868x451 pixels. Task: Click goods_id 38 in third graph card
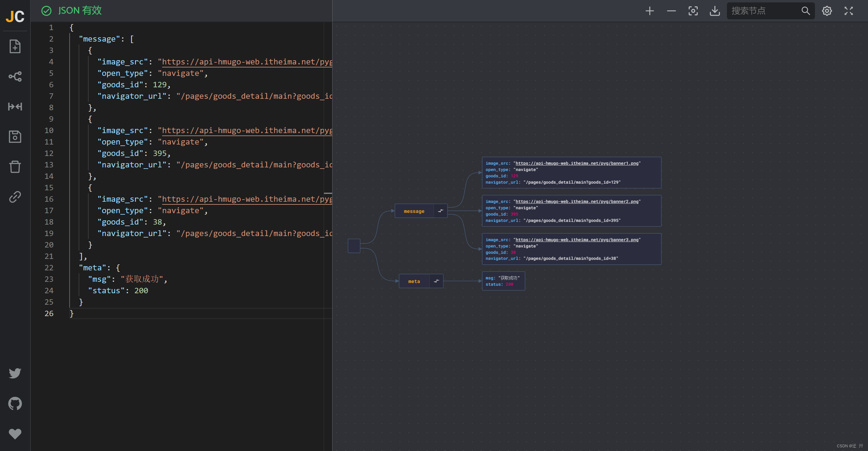[513, 252]
